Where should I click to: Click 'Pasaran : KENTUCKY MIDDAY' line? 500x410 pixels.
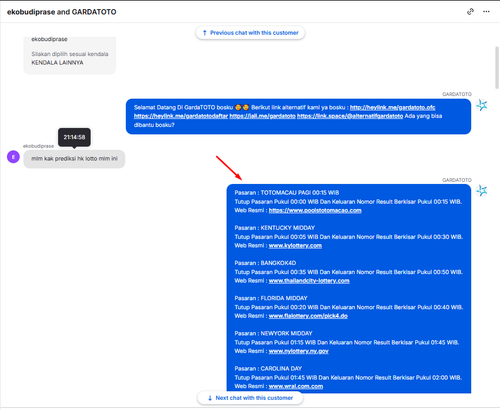pos(274,228)
